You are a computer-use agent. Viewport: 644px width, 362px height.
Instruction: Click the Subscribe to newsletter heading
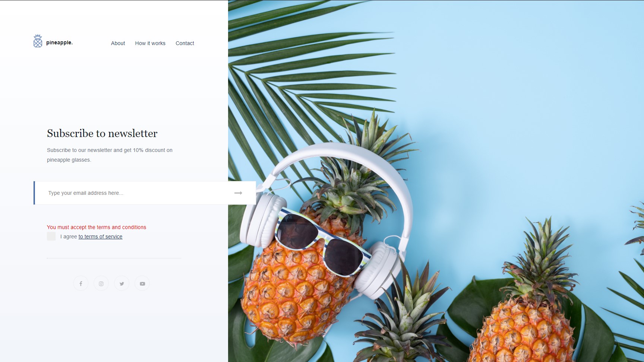coord(102,133)
